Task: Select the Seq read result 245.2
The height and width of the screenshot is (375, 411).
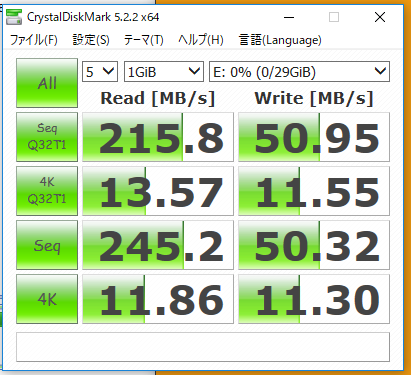Action: [158, 245]
